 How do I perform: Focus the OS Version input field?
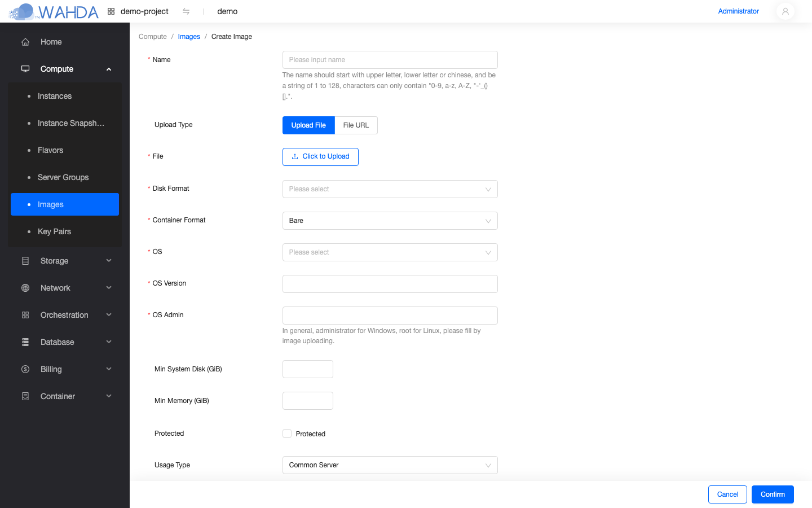390,284
